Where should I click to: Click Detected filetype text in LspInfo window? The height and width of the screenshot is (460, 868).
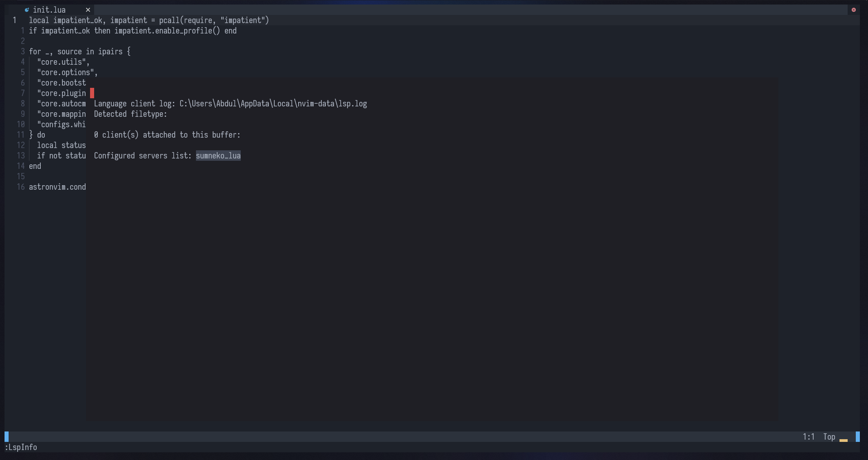point(130,114)
